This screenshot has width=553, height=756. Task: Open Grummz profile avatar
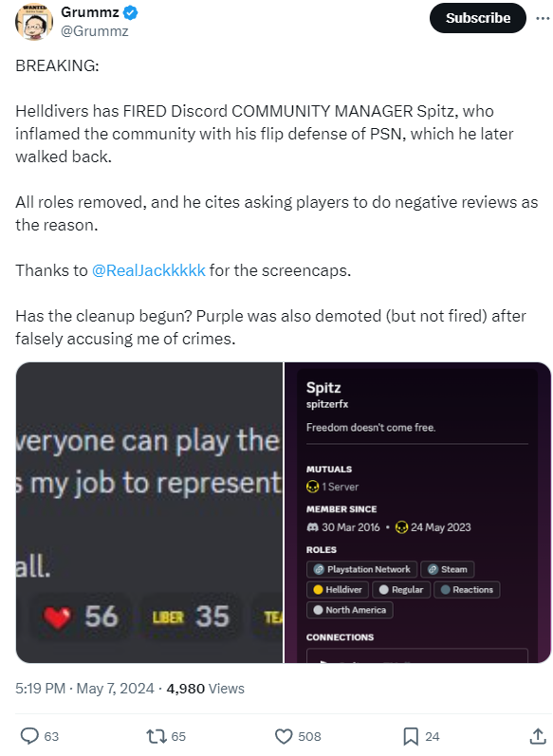(x=34, y=22)
